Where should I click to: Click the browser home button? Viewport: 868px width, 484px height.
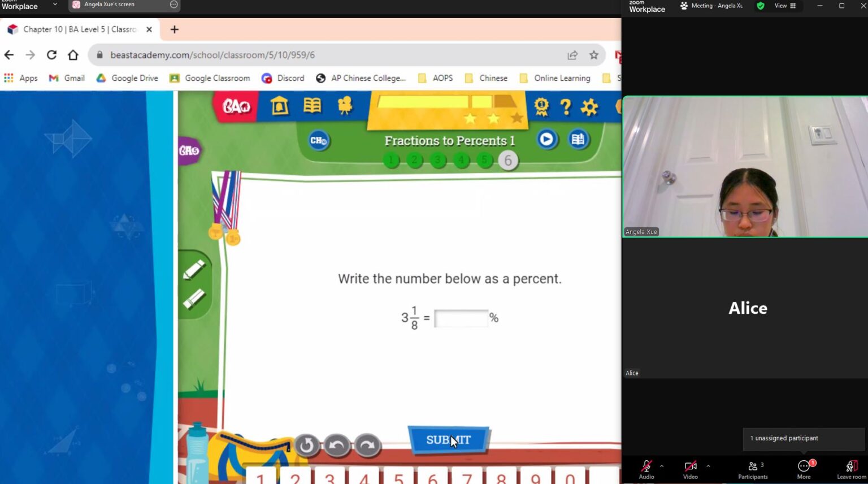73,55
